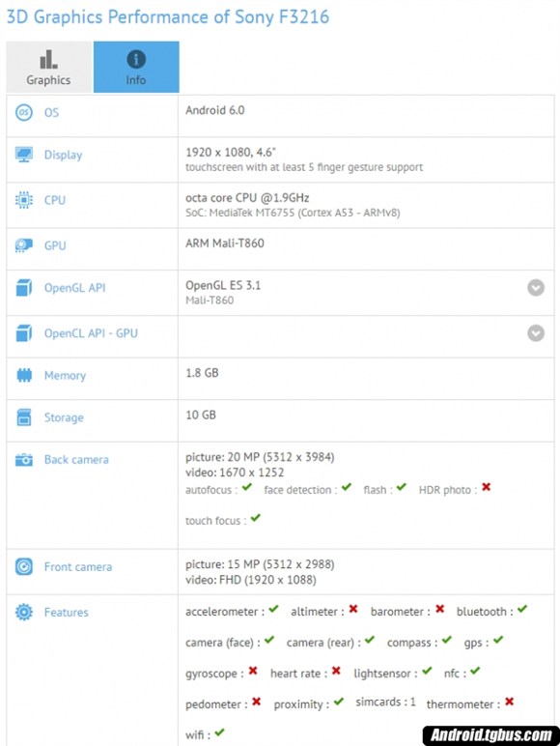The height and width of the screenshot is (746, 560).
Task: Click the CPU chip icon
Action: [24, 200]
